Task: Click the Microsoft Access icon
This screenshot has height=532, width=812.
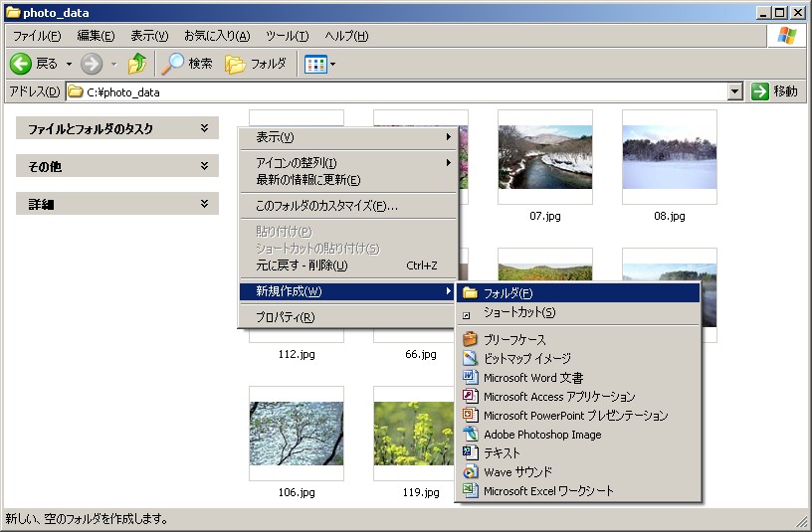Action: [x=470, y=396]
